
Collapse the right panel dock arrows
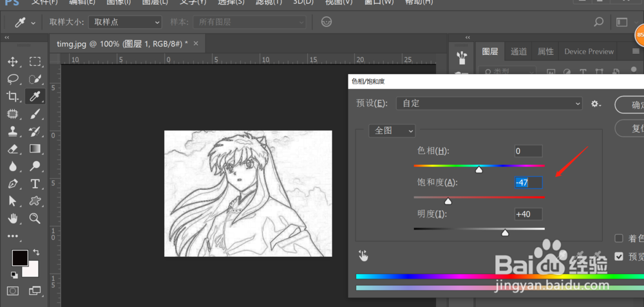click(x=468, y=37)
